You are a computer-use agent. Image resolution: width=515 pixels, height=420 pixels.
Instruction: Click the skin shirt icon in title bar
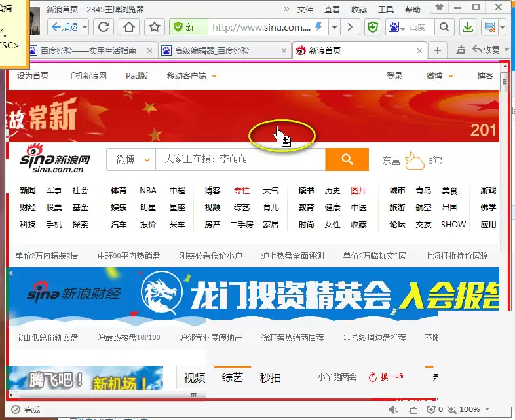(x=440, y=7)
